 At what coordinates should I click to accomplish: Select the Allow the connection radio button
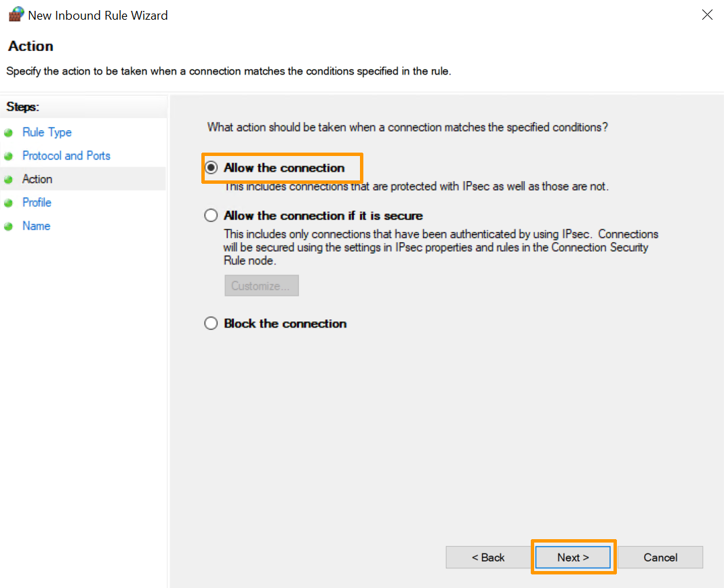212,168
